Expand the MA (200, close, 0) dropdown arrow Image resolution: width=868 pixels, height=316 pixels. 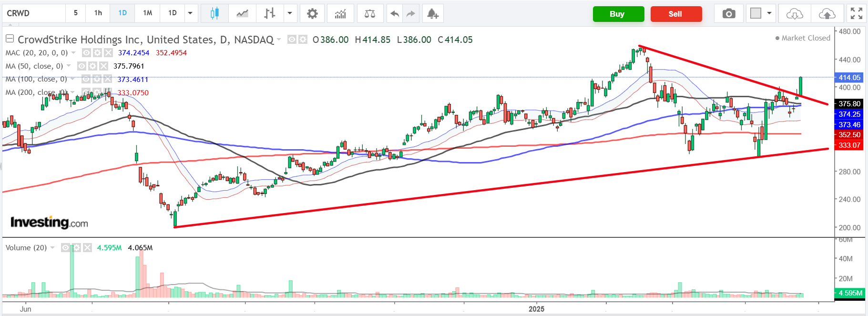(73, 92)
